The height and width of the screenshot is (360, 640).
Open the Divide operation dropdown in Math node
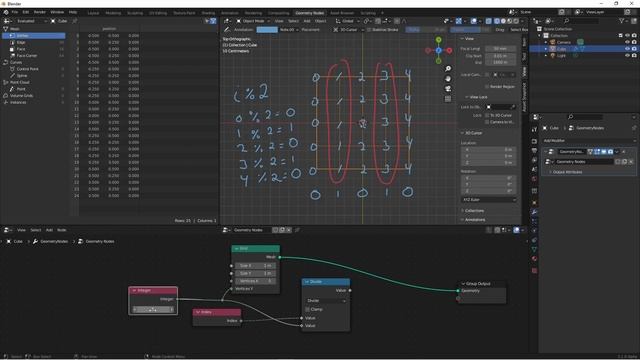point(326,300)
